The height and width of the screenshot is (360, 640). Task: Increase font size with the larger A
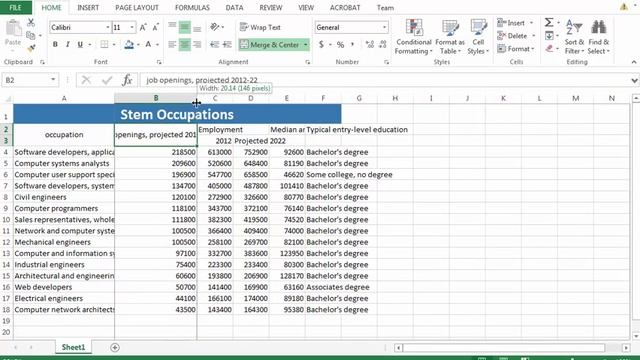pyautogui.click(x=143, y=27)
